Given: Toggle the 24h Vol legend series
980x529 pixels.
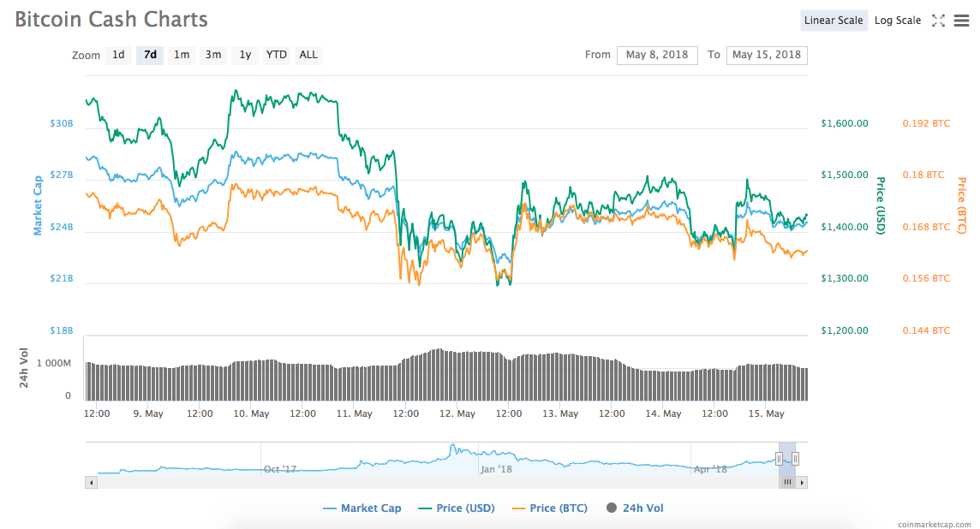Looking at the screenshot, I should tap(634, 508).
